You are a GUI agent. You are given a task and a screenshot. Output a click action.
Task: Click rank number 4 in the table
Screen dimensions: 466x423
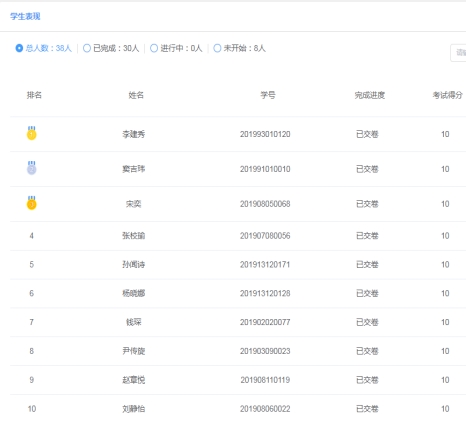(32, 236)
